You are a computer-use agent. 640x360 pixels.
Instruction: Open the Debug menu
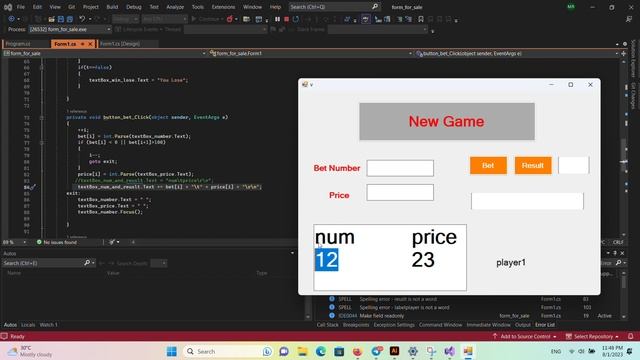(133, 7)
